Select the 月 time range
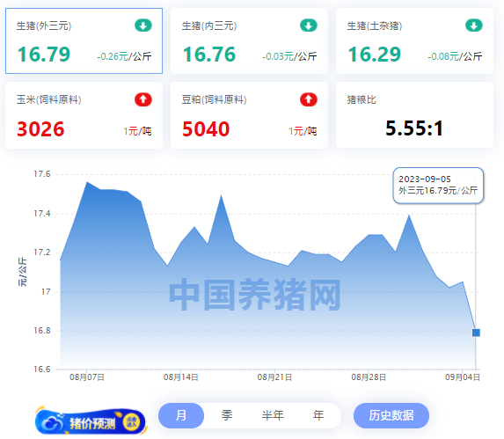 click(181, 415)
